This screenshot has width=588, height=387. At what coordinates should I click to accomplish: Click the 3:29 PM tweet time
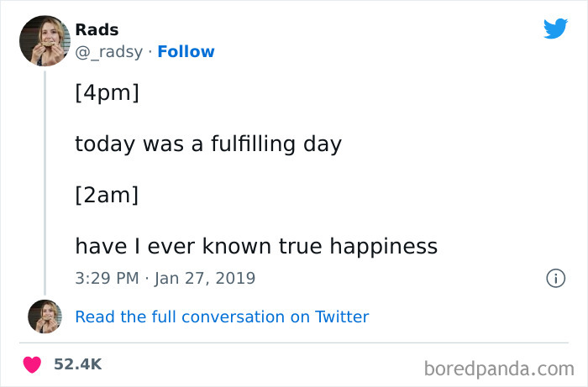click(108, 277)
